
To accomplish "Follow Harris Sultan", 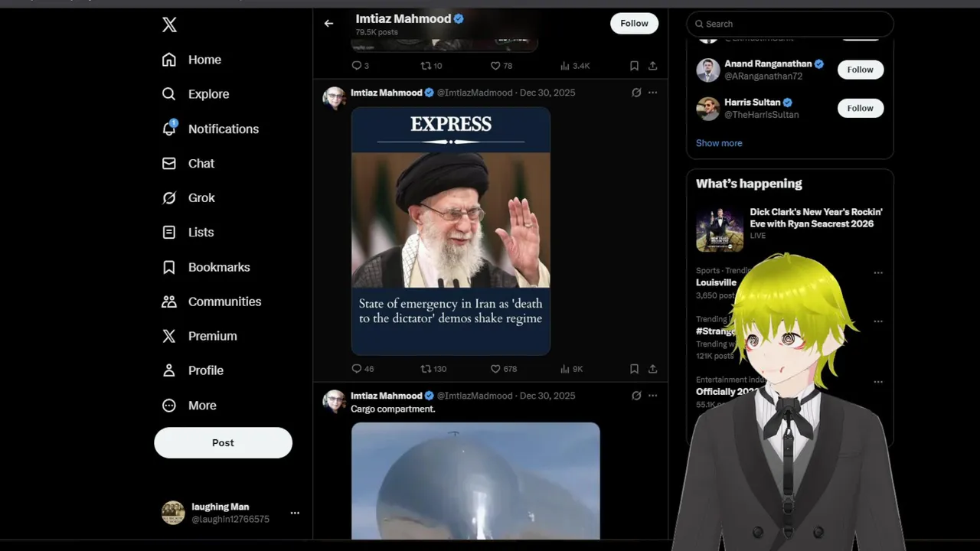I will tap(860, 108).
